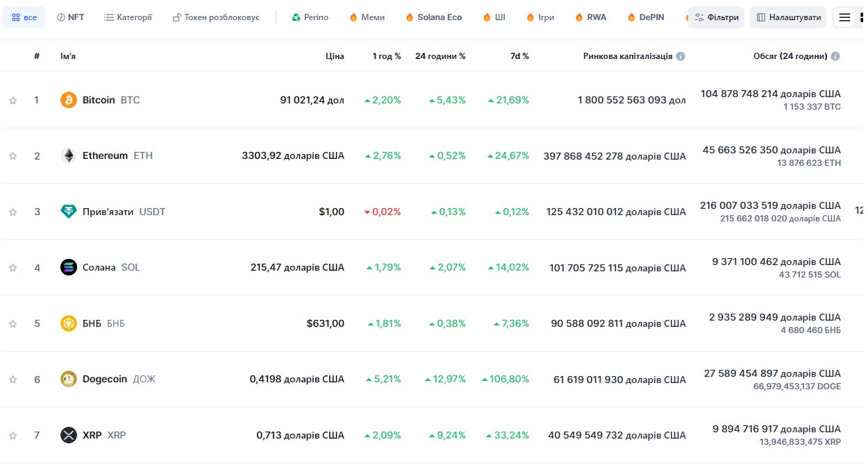
Task: Select the list view layout button
Action: [x=844, y=17]
